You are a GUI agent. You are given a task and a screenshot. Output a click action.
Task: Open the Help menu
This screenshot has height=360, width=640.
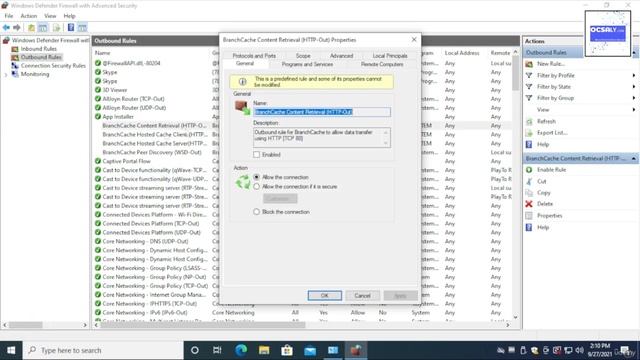69,16
